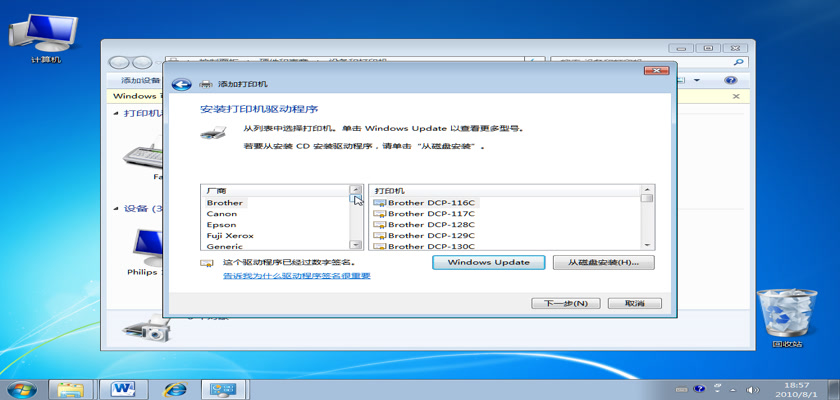
Task: Launch Internet Explorer from taskbar
Action: point(176,388)
